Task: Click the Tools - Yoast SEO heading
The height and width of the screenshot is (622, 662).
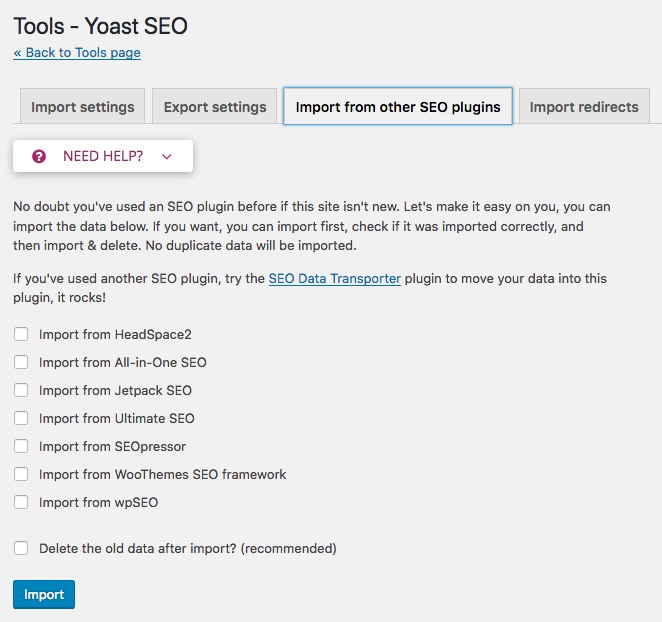Action: click(100, 26)
